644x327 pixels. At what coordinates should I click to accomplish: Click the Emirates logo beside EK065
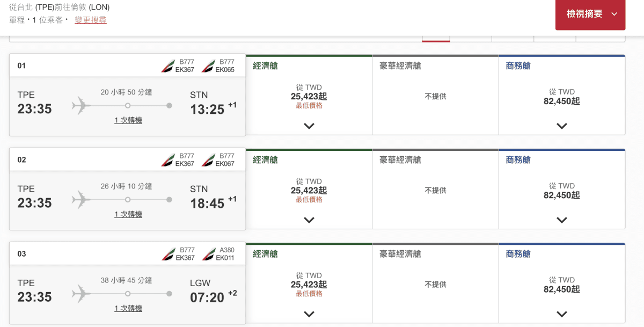tap(208, 66)
